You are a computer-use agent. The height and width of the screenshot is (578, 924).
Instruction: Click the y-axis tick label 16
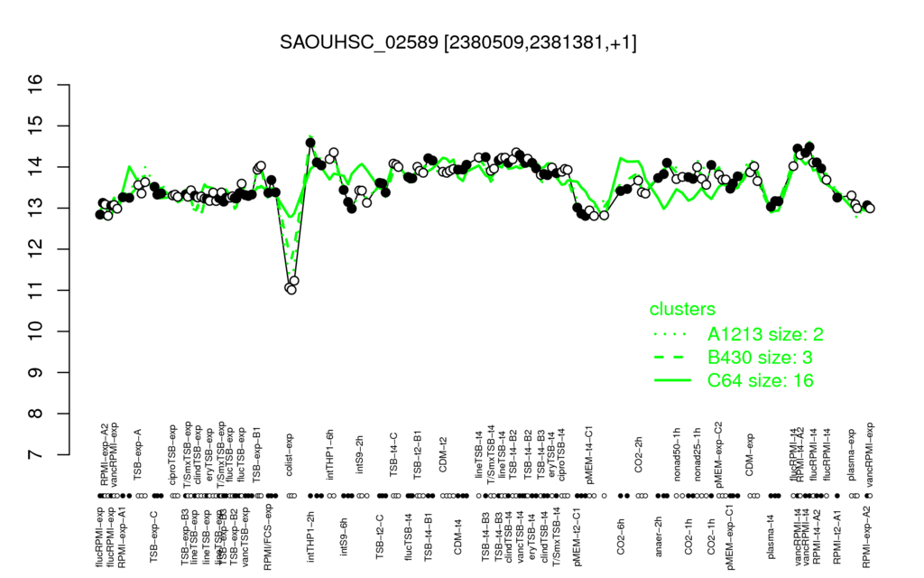coord(36,85)
